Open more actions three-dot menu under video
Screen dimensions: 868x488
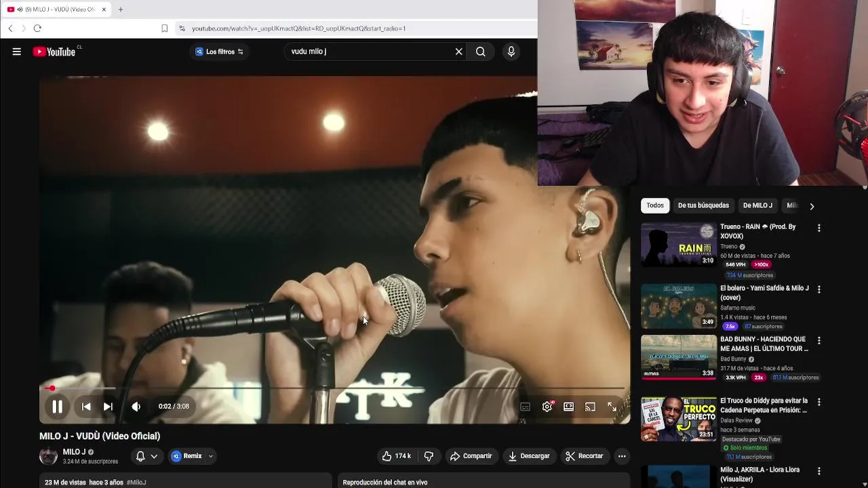pos(622,456)
